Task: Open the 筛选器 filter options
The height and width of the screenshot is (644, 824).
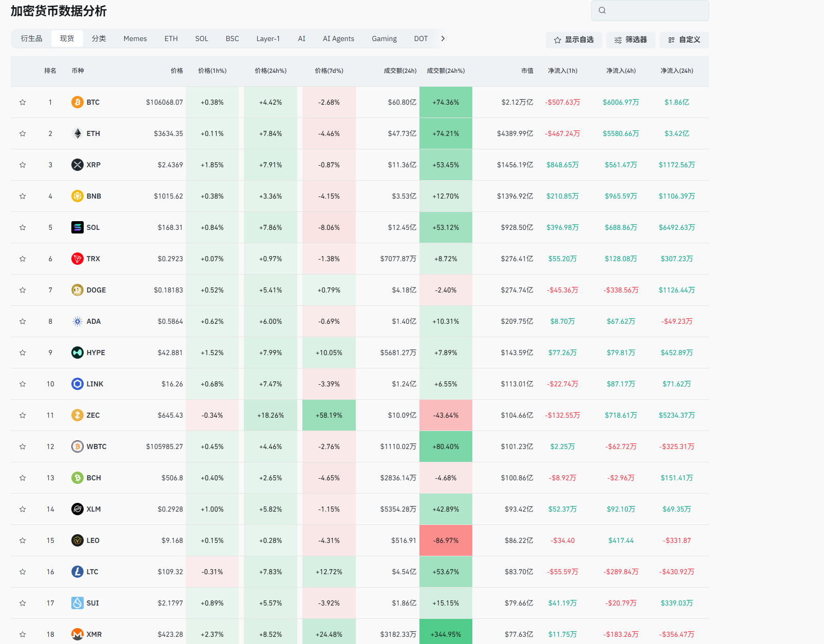Action: [630, 40]
